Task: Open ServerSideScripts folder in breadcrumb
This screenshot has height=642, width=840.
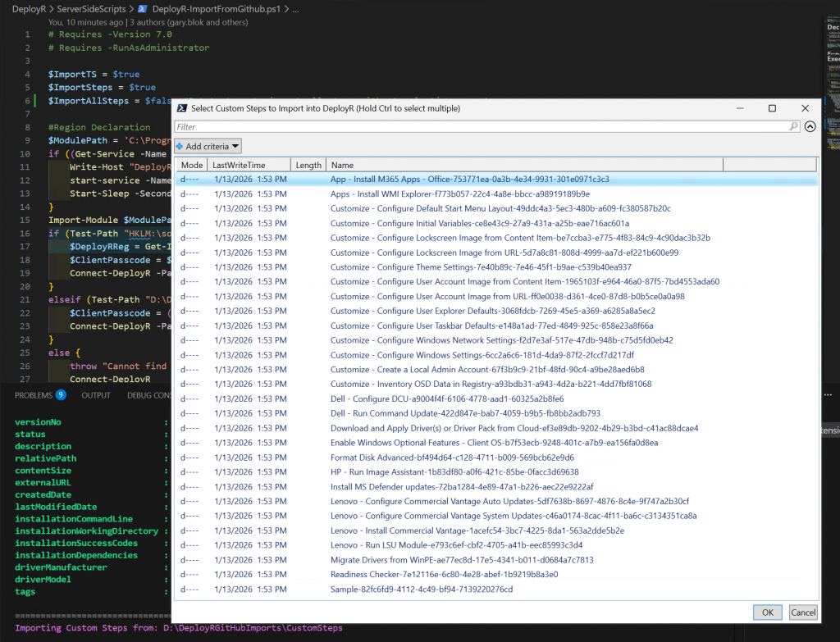Action: (90, 8)
